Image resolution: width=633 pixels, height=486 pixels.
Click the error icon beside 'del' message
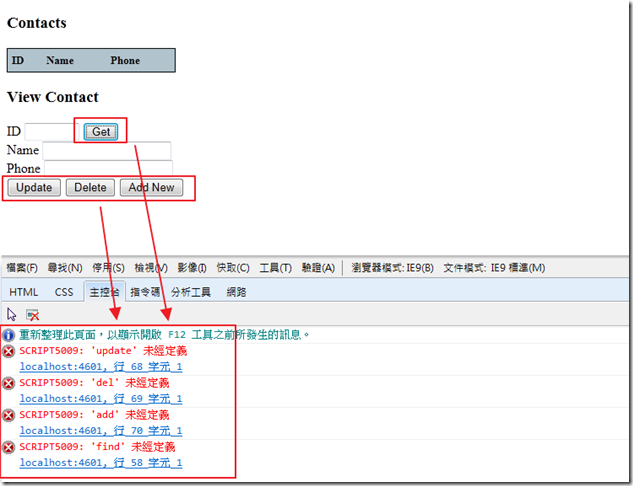(8, 383)
